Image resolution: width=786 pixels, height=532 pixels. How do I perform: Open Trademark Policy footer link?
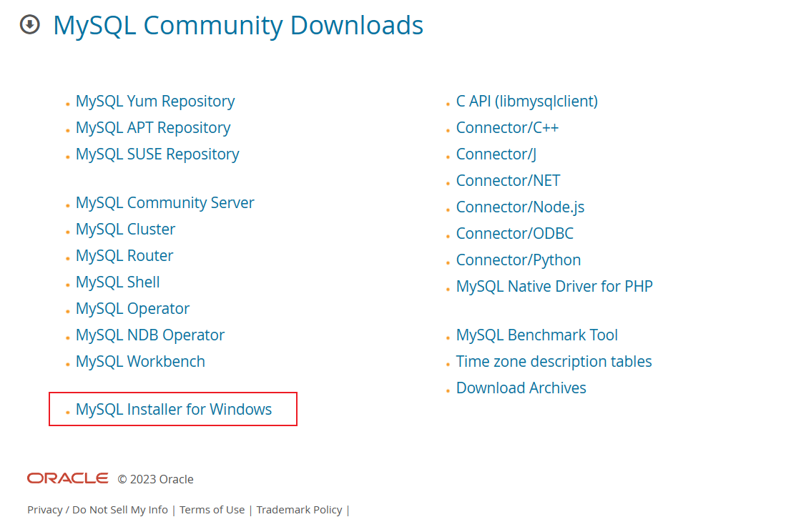point(299,510)
